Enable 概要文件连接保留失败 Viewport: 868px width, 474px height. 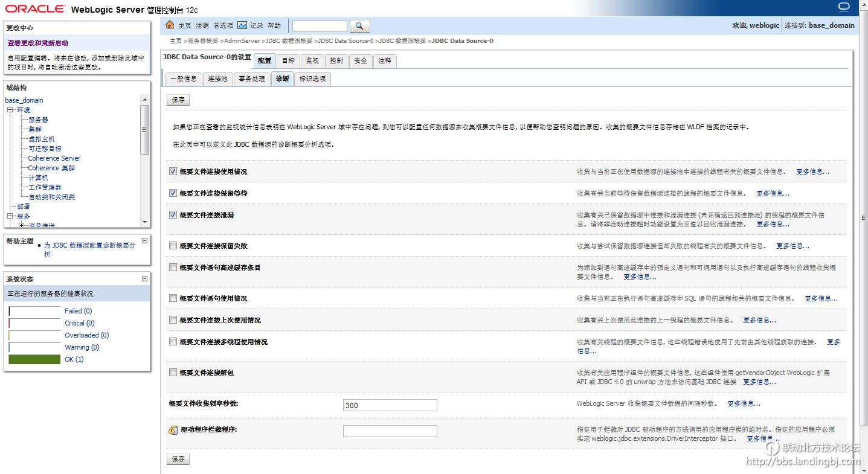(173, 245)
